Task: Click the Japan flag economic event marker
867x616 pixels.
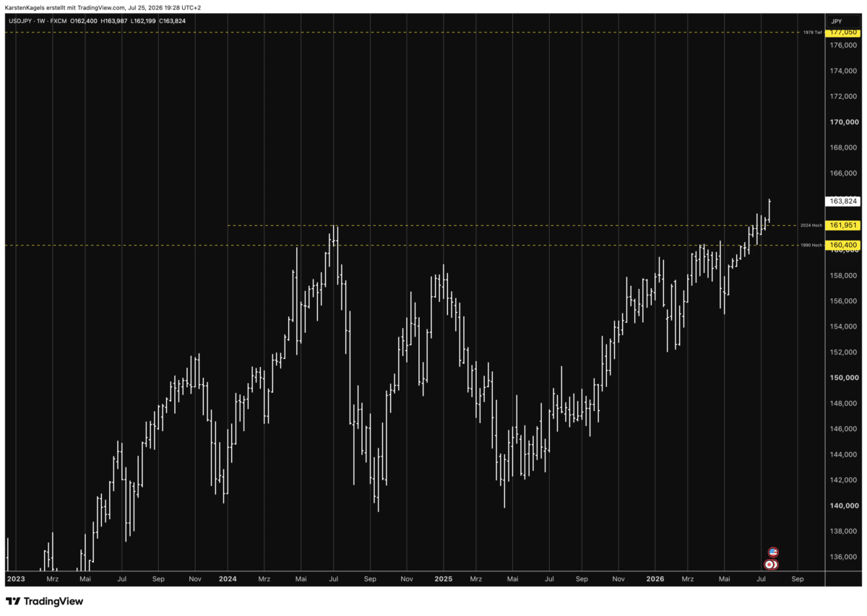Action: point(770,564)
